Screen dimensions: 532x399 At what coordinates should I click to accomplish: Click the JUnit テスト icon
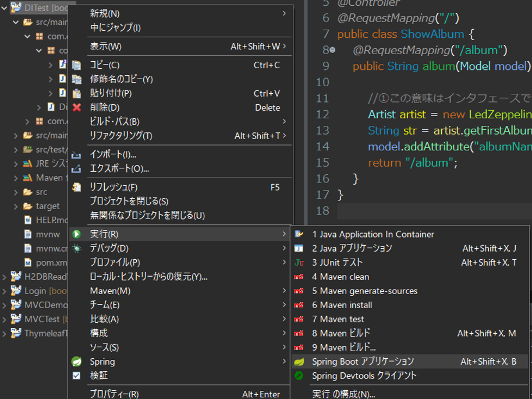[299, 263]
